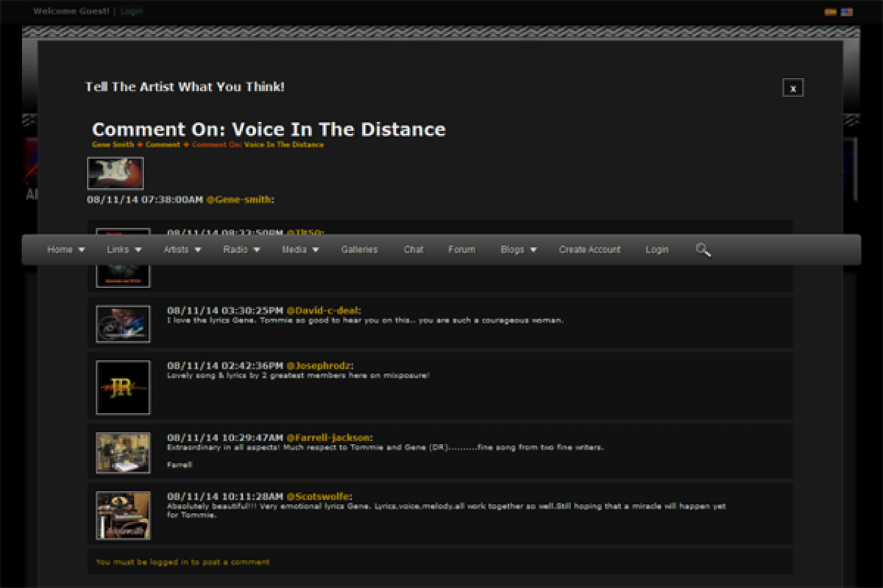Visit the @Scotswolfe profile link
883x588 pixels.
pyautogui.click(x=318, y=496)
